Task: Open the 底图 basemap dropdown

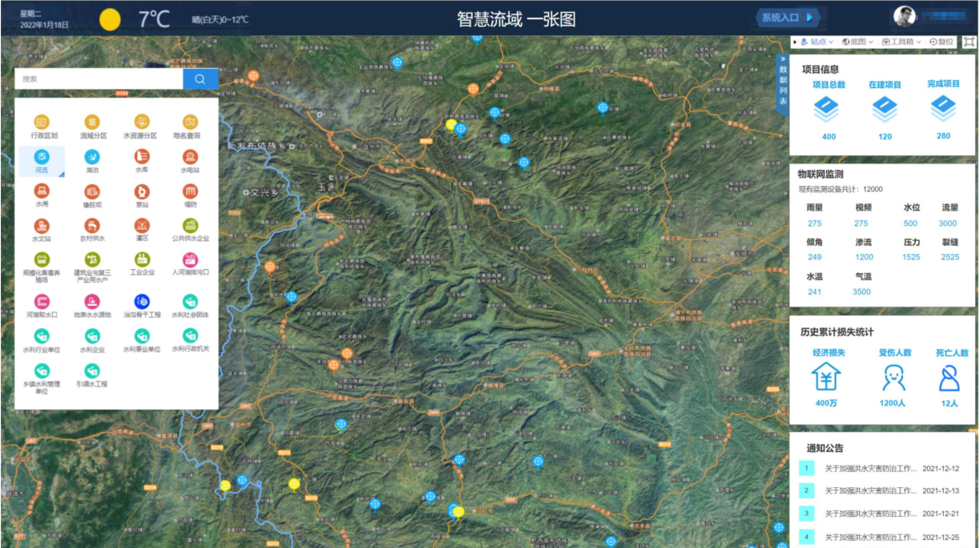Action: (x=858, y=42)
